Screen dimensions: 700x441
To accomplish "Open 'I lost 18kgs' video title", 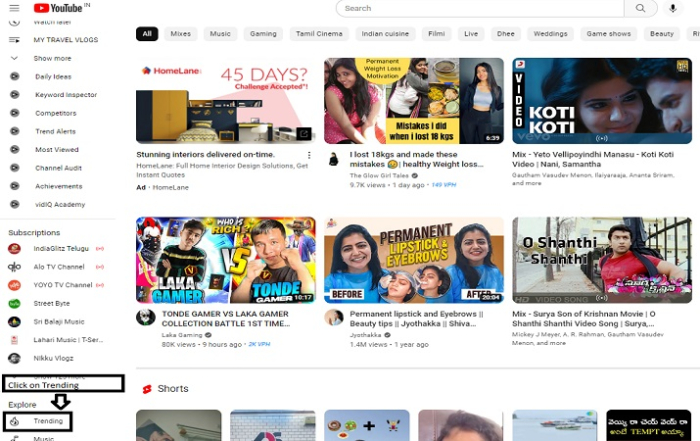I will (x=416, y=159).
